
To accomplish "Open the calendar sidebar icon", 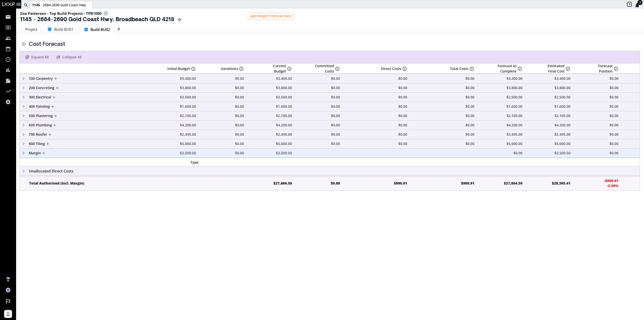I will tap(8, 49).
